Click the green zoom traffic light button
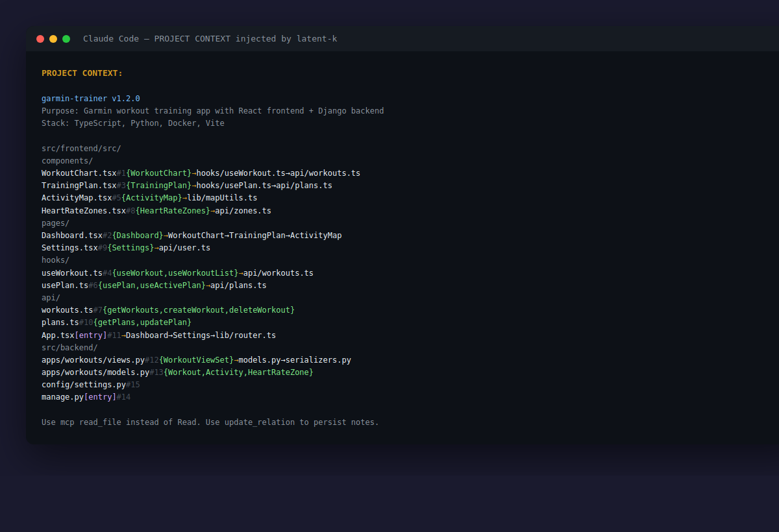The image size is (779, 532). [x=66, y=38]
